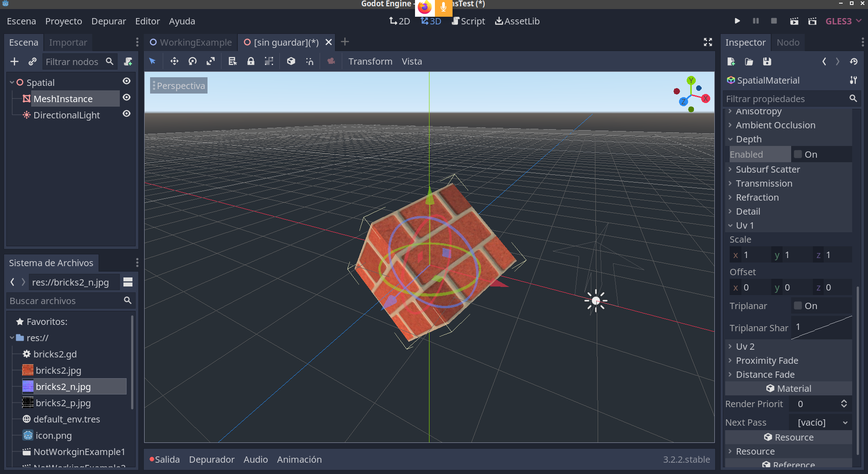
Task: Play the project
Action: (x=737, y=21)
